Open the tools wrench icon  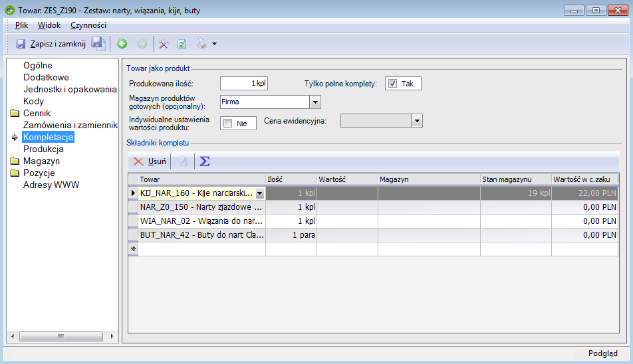[164, 44]
